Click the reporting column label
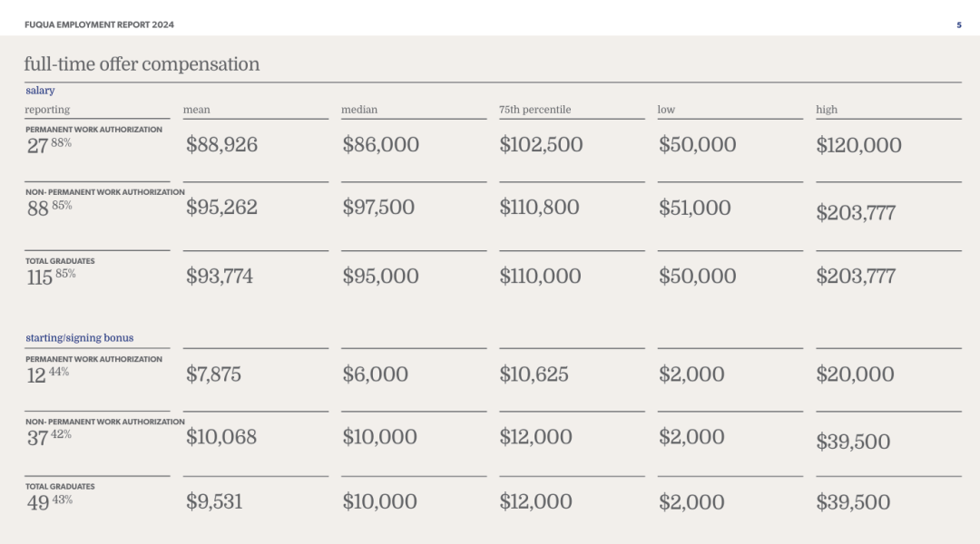Image resolution: width=980 pixels, height=544 pixels. point(47,110)
